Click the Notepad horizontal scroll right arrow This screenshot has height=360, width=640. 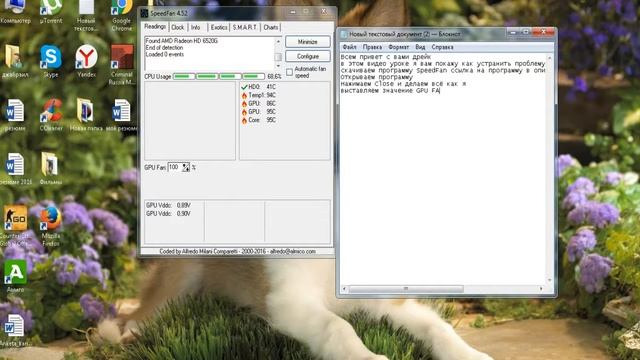(x=541, y=289)
